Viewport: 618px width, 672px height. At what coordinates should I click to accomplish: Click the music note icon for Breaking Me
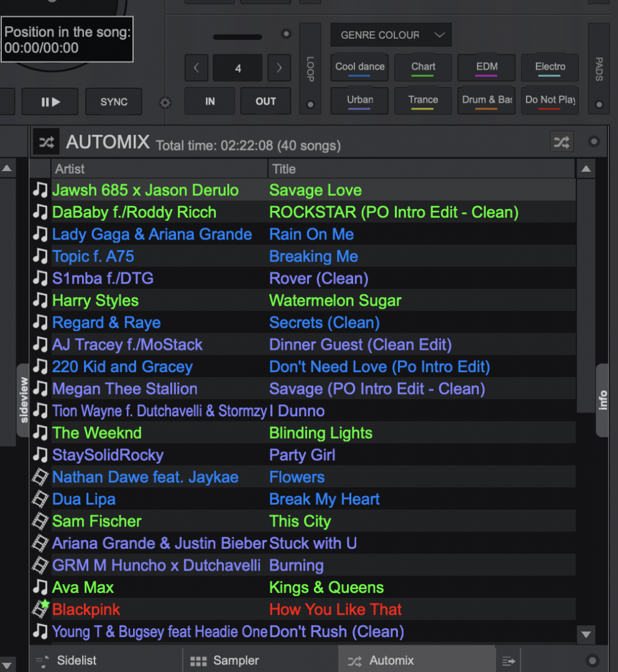pos(40,256)
